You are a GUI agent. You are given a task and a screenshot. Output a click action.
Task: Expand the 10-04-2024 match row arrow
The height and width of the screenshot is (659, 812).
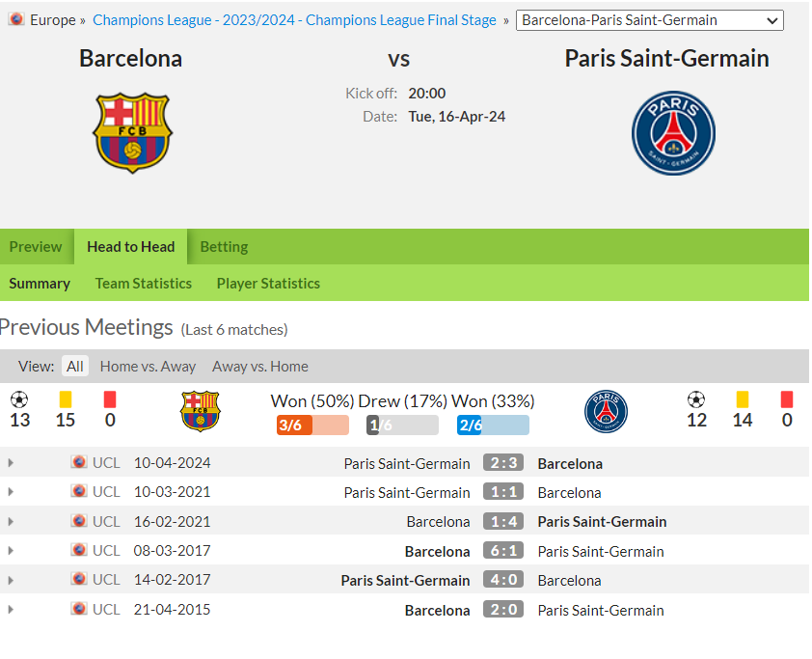click(x=11, y=462)
